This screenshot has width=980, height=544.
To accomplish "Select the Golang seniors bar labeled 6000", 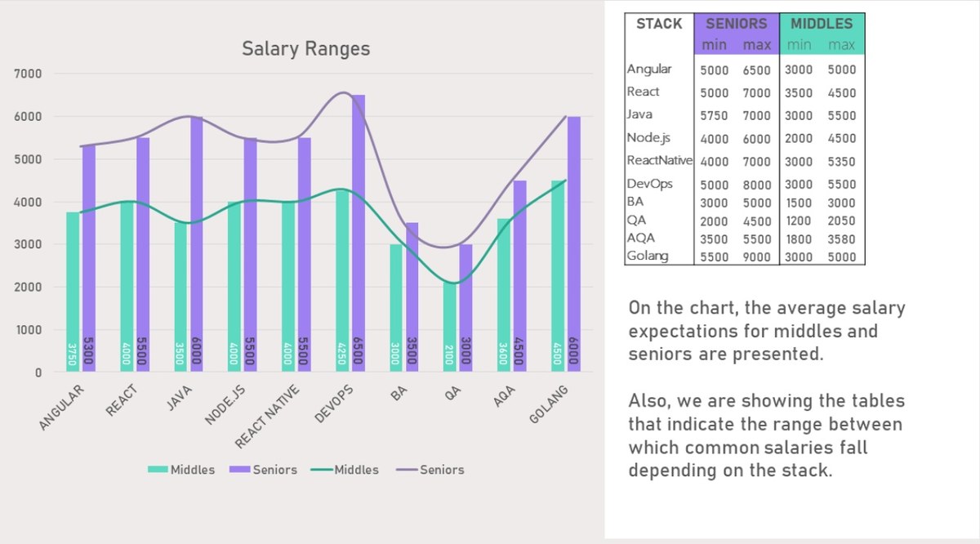I will 574,243.
